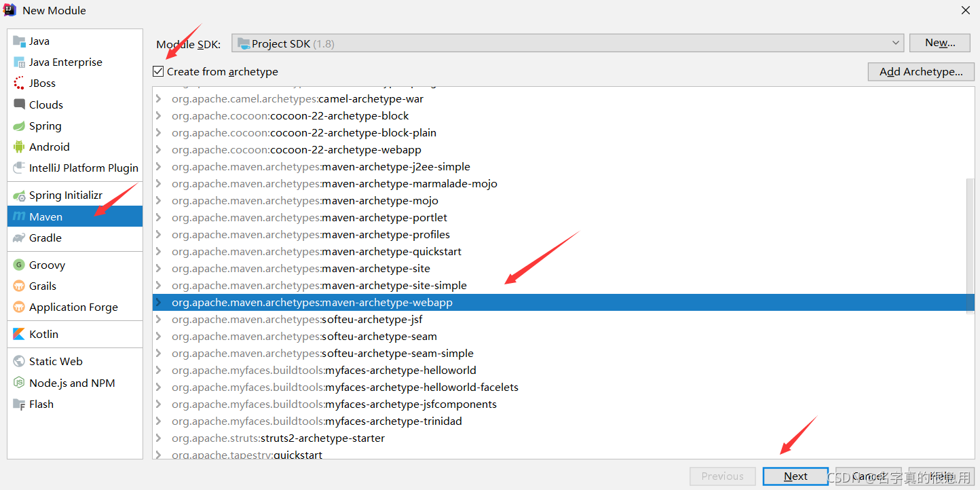Click the Gradle elephant icon
980x490 pixels.
[x=19, y=238]
